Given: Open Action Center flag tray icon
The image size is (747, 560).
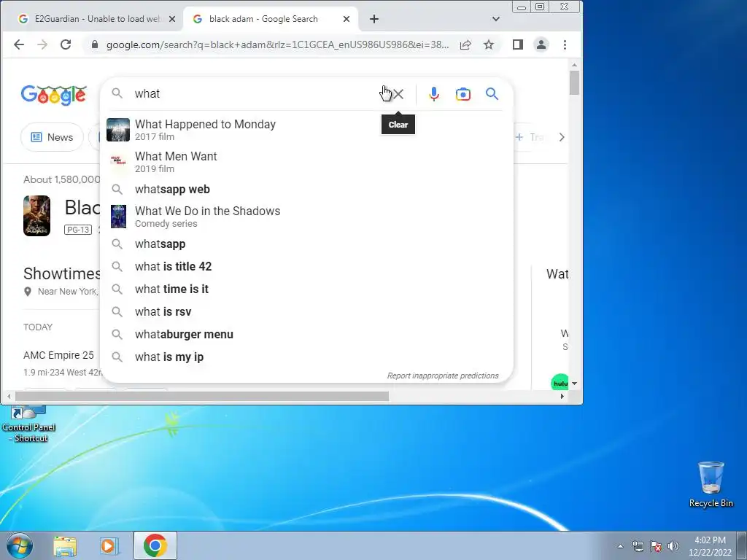Looking at the screenshot, I should coord(656,546).
